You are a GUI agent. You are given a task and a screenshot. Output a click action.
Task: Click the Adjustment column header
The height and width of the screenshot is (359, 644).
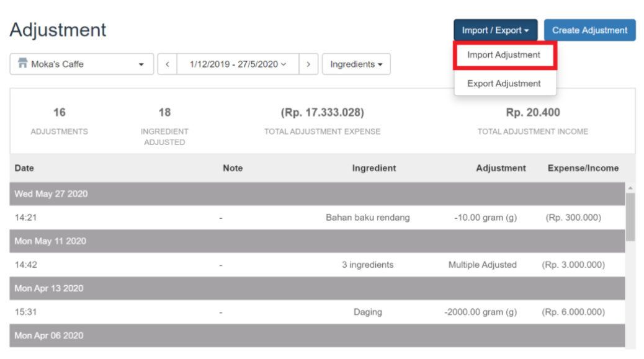tap(501, 168)
